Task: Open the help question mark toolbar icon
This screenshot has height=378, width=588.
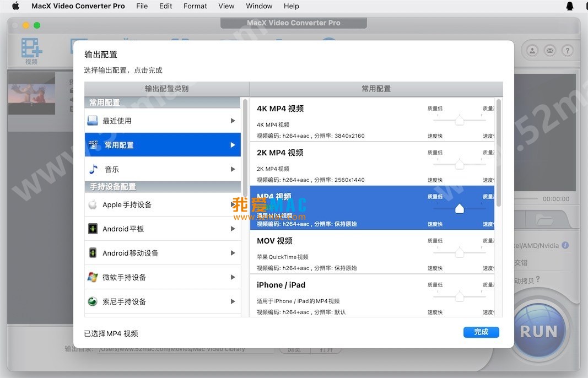Action: click(x=568, y=50)
